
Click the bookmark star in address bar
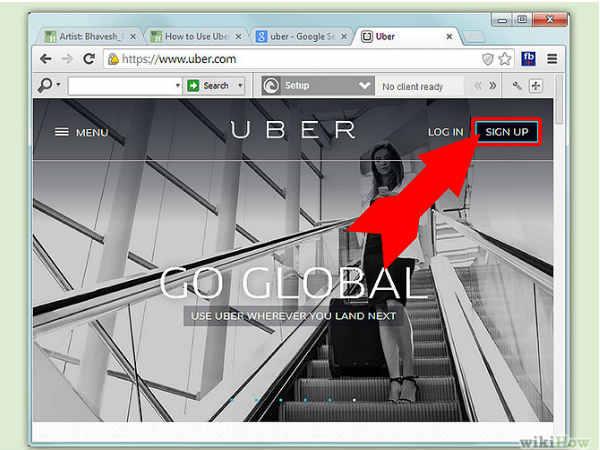tap(508, 60)
